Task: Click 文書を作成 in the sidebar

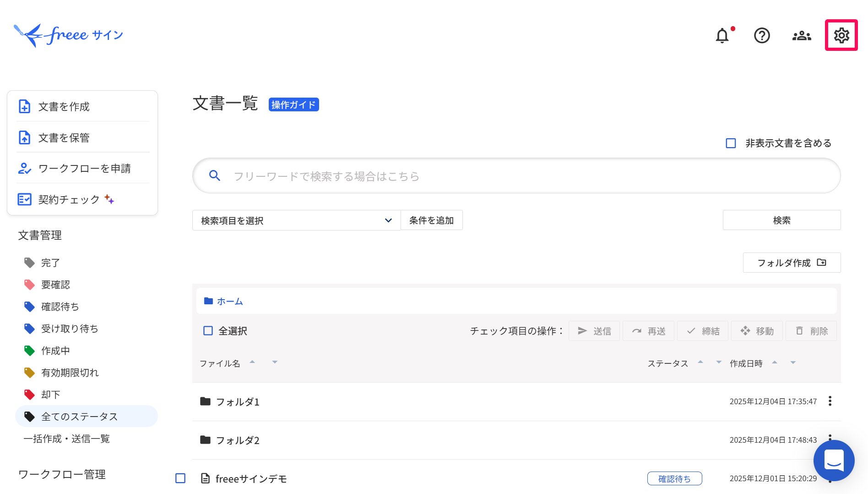Action: point(83,106)
